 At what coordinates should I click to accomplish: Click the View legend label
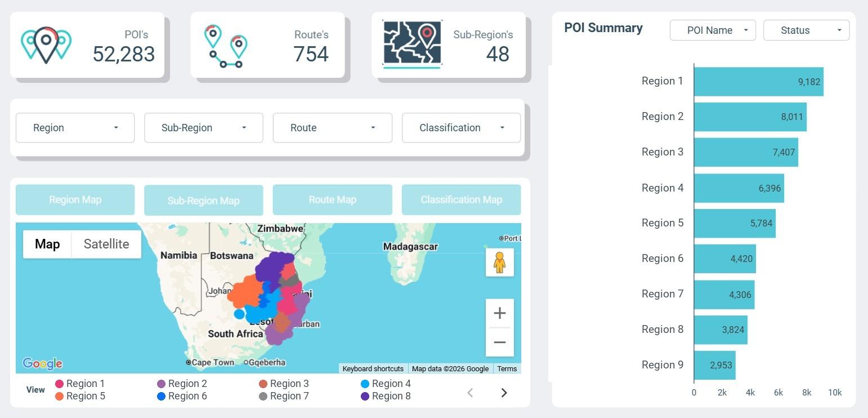point(35,390)
